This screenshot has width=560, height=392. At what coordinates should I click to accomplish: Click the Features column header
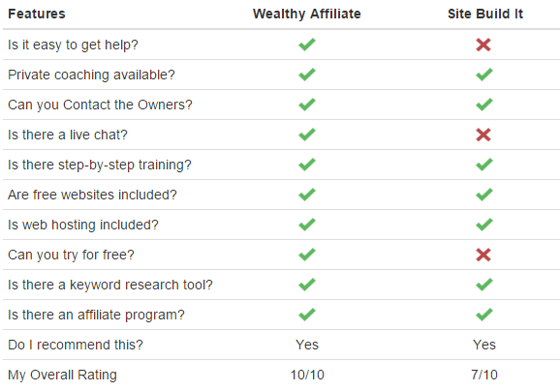pos(37,14)
